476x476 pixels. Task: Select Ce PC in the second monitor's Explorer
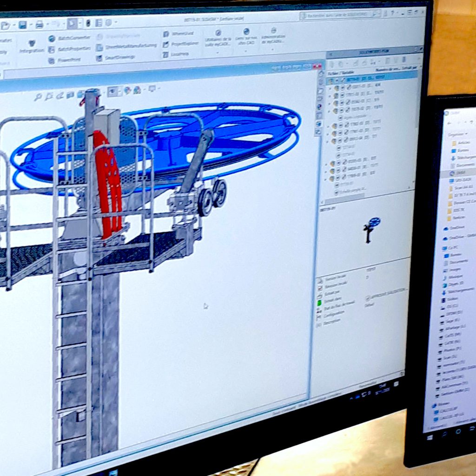pos(451,248)
